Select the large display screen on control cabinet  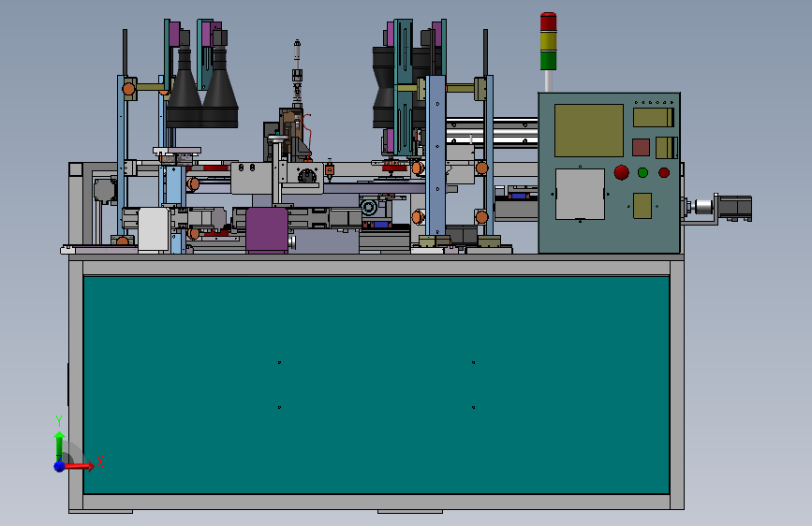pos(589,130)
